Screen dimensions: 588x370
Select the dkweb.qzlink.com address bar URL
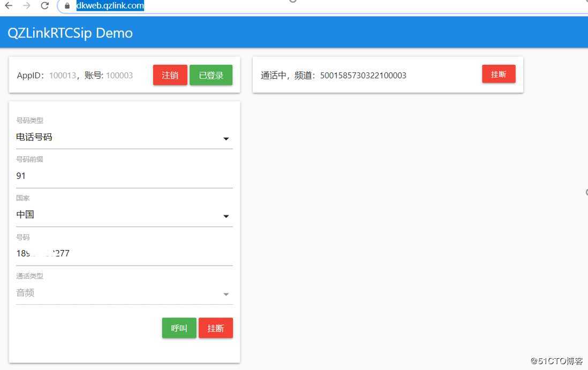[110, 6]
